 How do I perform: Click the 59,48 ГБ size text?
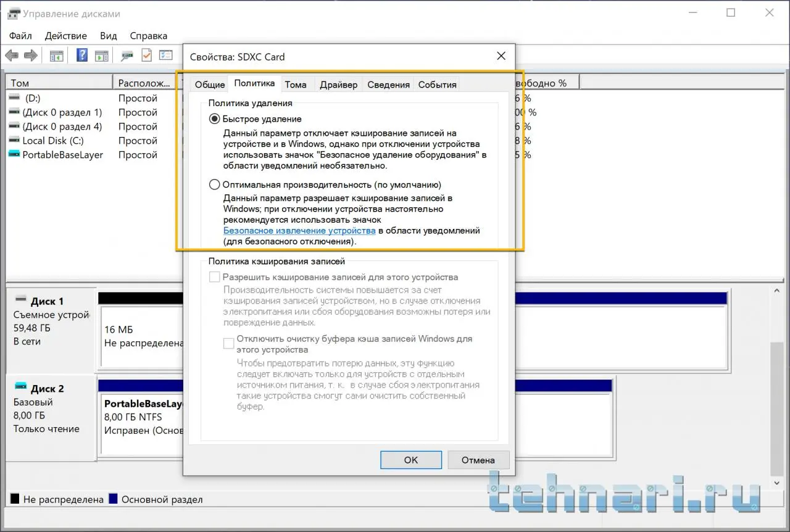32,328
